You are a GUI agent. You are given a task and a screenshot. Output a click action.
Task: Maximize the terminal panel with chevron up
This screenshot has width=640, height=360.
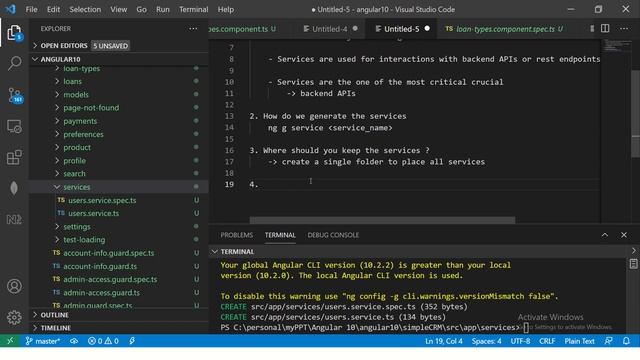pyautogui.click(x=604, y=235)
